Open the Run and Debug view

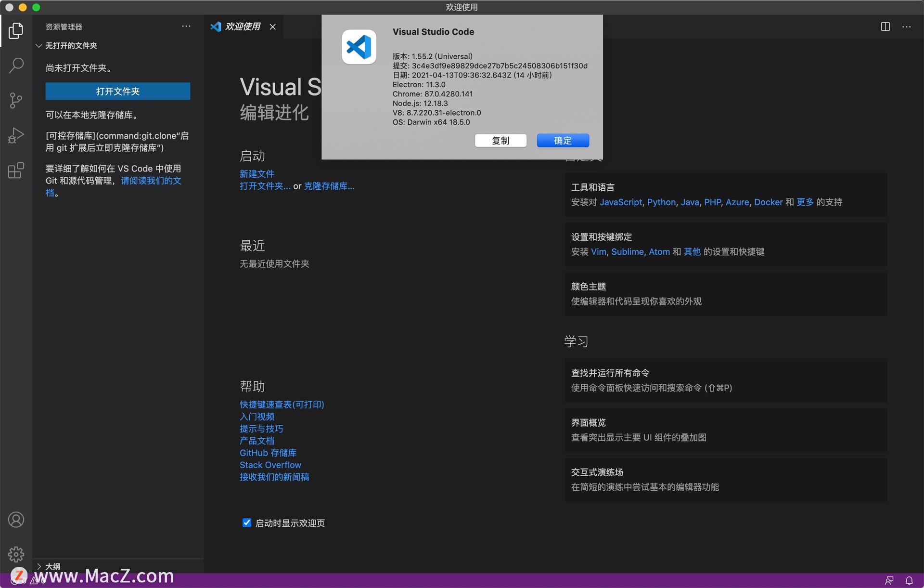(16, 135)
